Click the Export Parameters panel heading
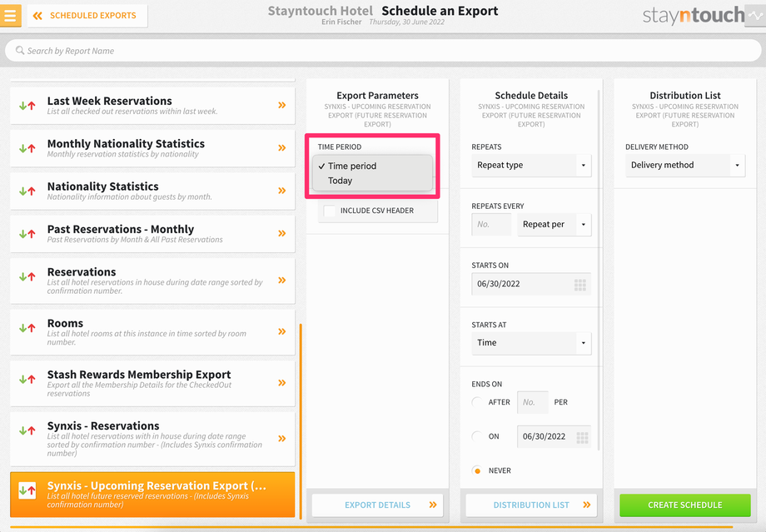The height and width of the screenshot is (532, 766). pyautogui.click(x=377, y=96)
